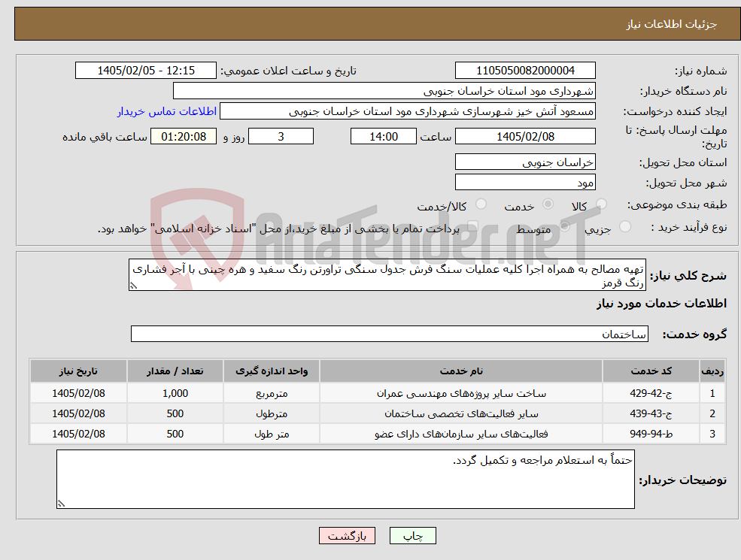The height and width of the screenshot is (560, 741).
Task: Click the گروه خدمت label
Action: 694,334
